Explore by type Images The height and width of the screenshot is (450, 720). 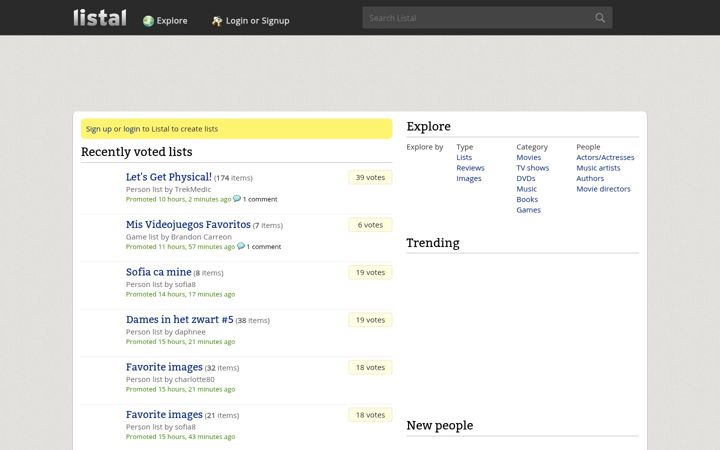click(469, 179)
